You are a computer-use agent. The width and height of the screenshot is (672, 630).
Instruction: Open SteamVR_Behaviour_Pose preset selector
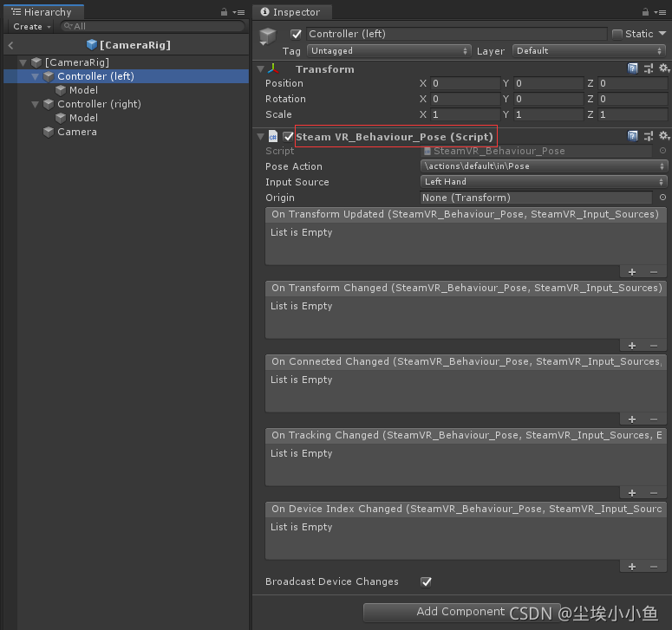pyautogui.click(x=649, y=136)
